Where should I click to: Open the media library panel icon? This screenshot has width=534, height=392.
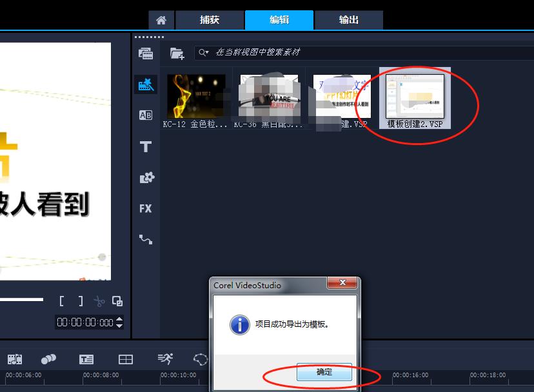[146, 54]
